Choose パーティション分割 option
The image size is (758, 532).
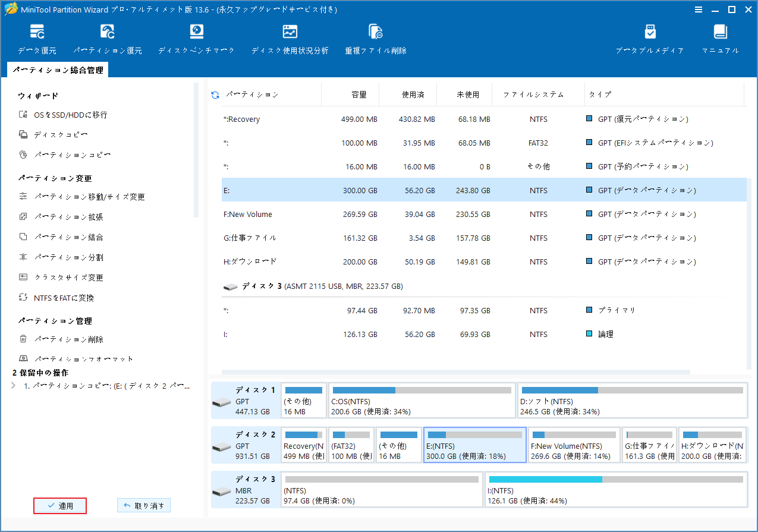coord(61,257)
